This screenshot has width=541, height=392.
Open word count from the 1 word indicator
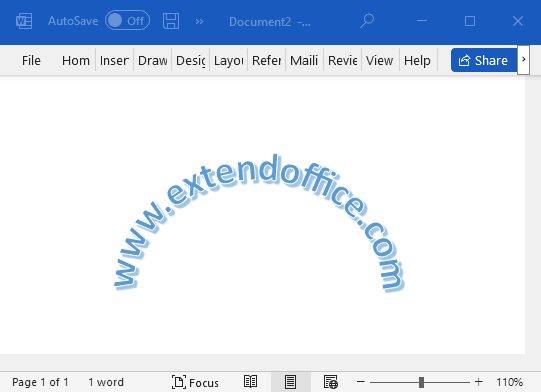click(x=106, y=382)
